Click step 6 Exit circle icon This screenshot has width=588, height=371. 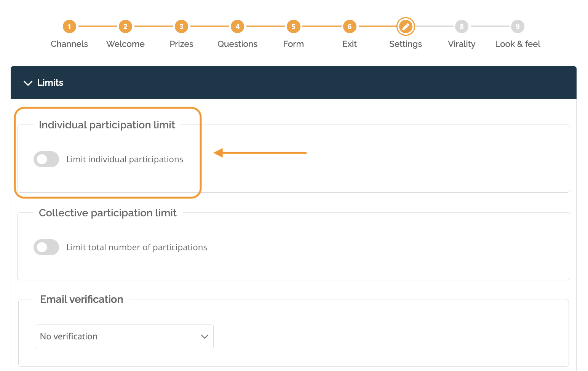pyautogui.click(x=349, y=27)
